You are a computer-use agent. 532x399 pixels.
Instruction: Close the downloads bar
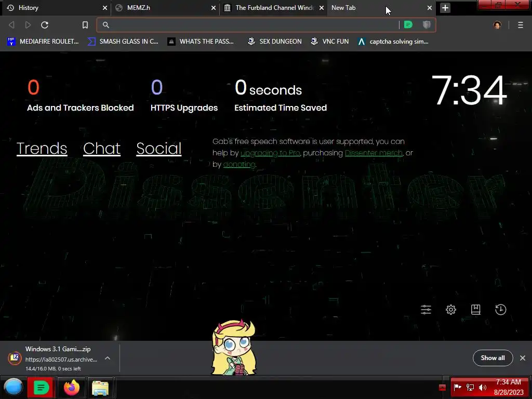click(523, 358)
